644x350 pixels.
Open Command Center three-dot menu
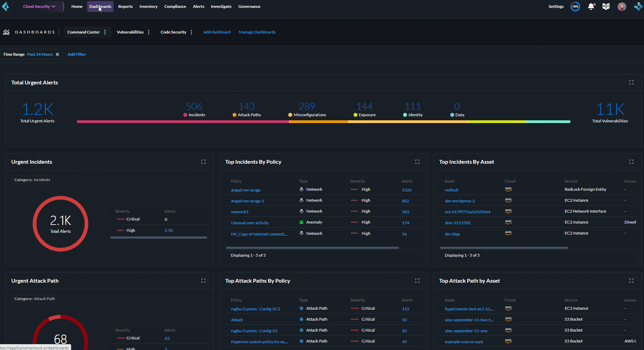coord(105,32)
